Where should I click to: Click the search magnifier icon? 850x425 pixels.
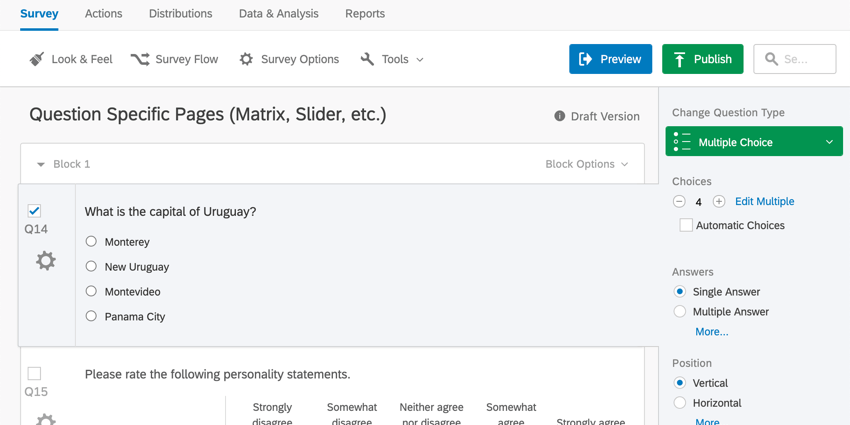tap(771, 59)
